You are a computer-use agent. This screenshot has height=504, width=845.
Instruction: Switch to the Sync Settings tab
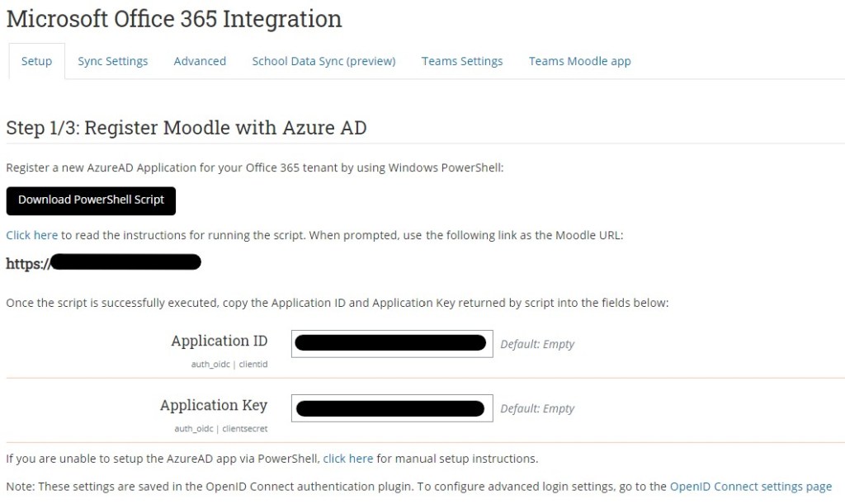click(x=113, y=61)
